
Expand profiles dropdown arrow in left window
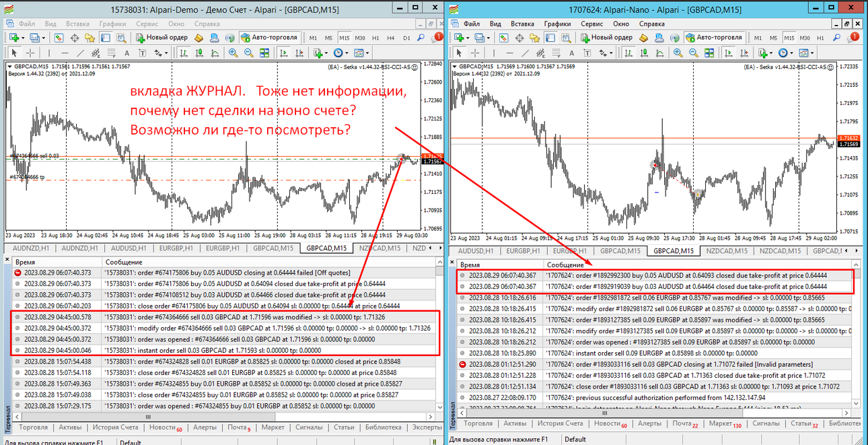click(x=43, y=37)
